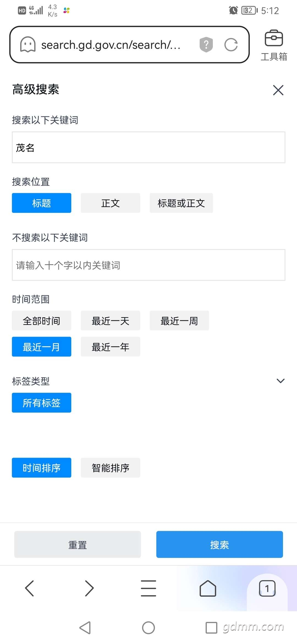
Task: Open the browser hamburger menu
Action: pyautogui.click(x=148, y=588)
